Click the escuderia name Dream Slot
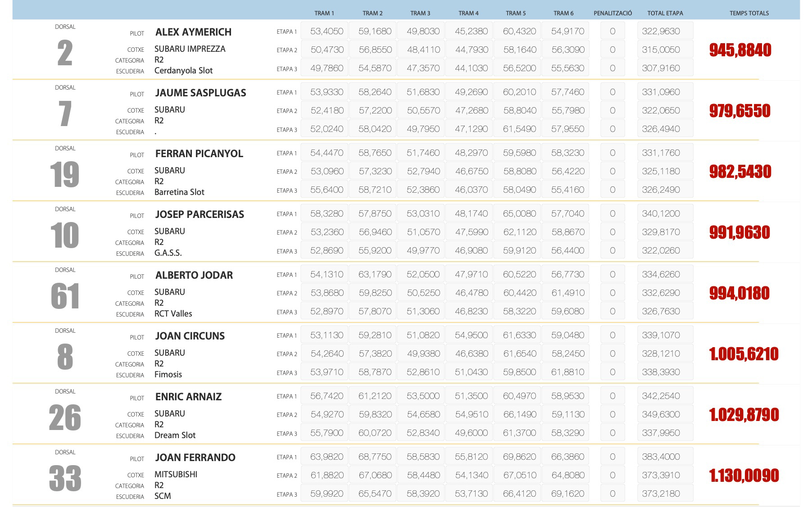This screenshot has width=812, height=507. [x=175, y=435]
